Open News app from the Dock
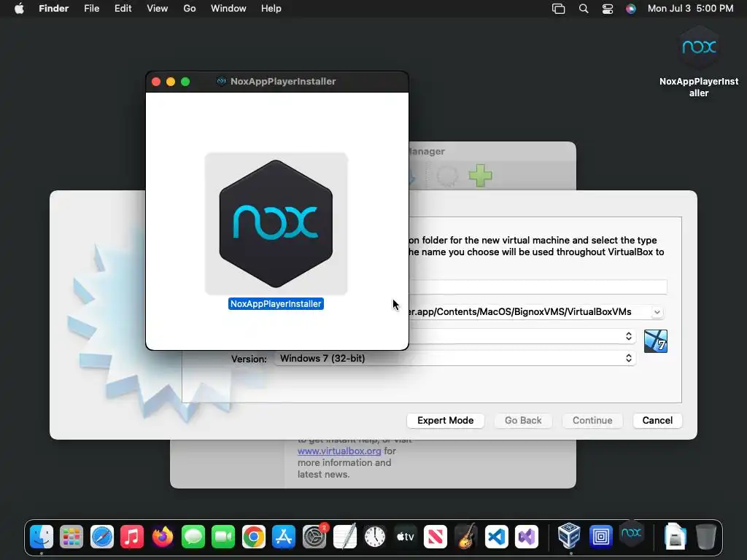 click(436, 537)
